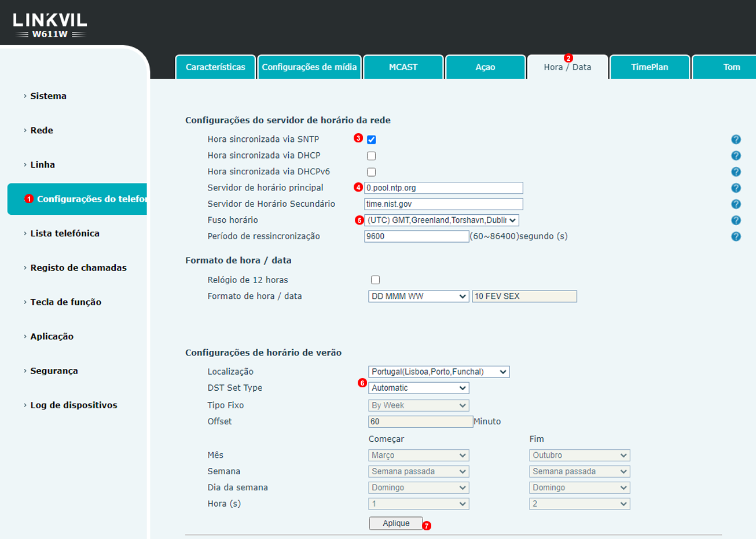Open the Fuso horário timezone dropdown
The image size is (756, 539).
(442, 221)
